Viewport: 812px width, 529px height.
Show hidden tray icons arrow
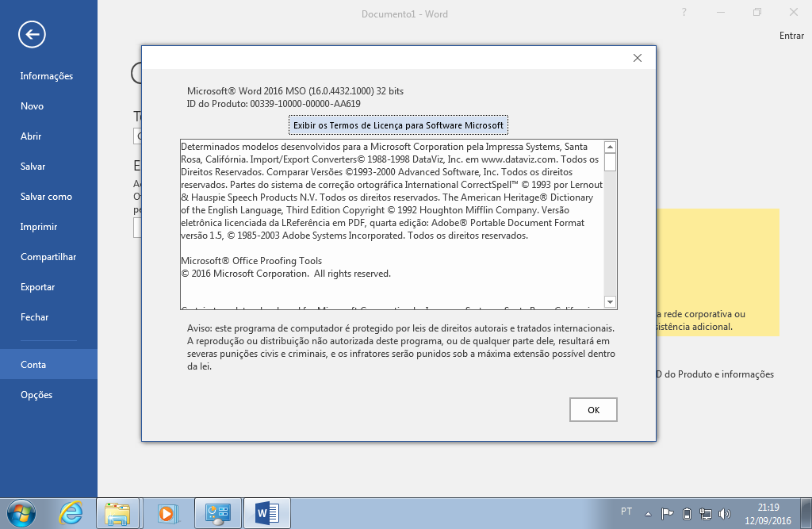[648, 514]
